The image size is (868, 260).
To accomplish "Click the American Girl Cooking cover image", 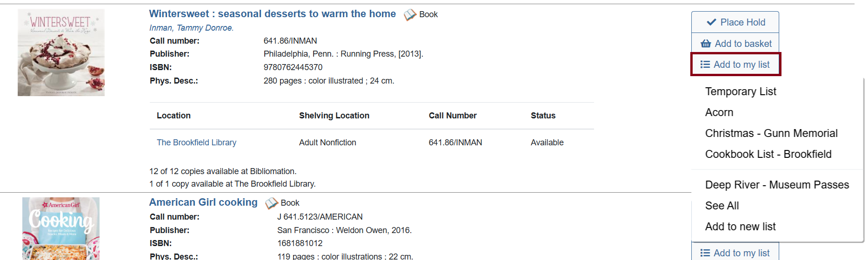I will pos(61,228).
